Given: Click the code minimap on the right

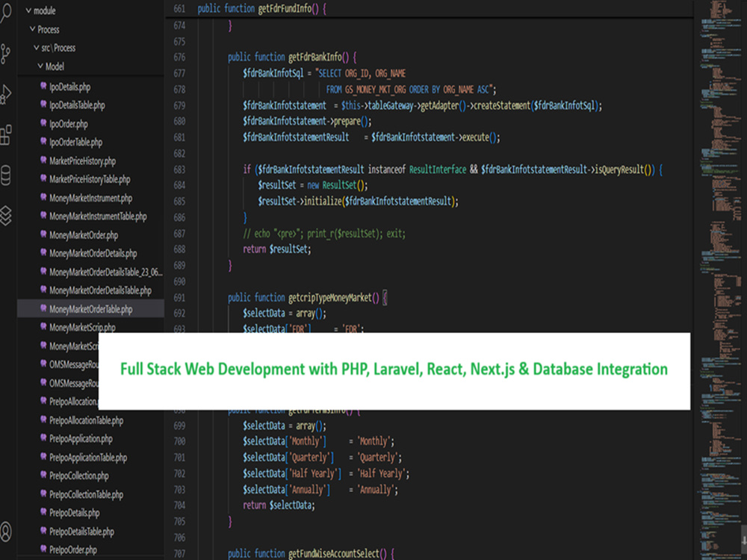Looking at the screenshot, I should click(720, 280).
